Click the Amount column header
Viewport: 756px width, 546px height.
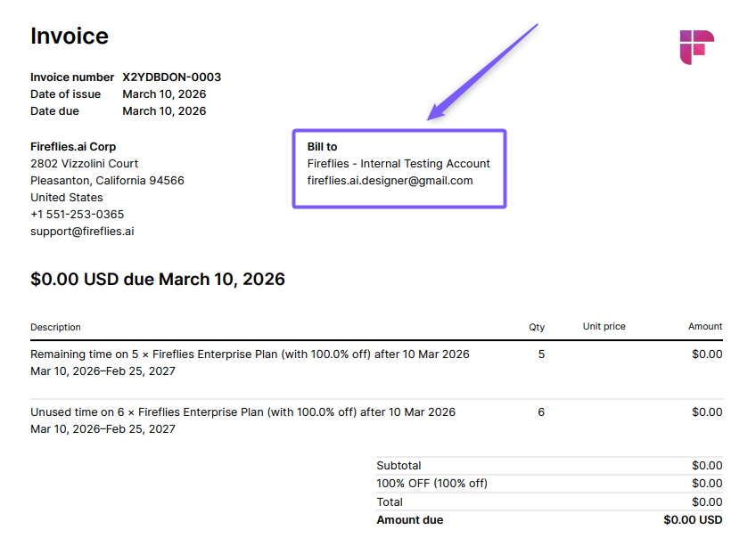tap(705, 326)
